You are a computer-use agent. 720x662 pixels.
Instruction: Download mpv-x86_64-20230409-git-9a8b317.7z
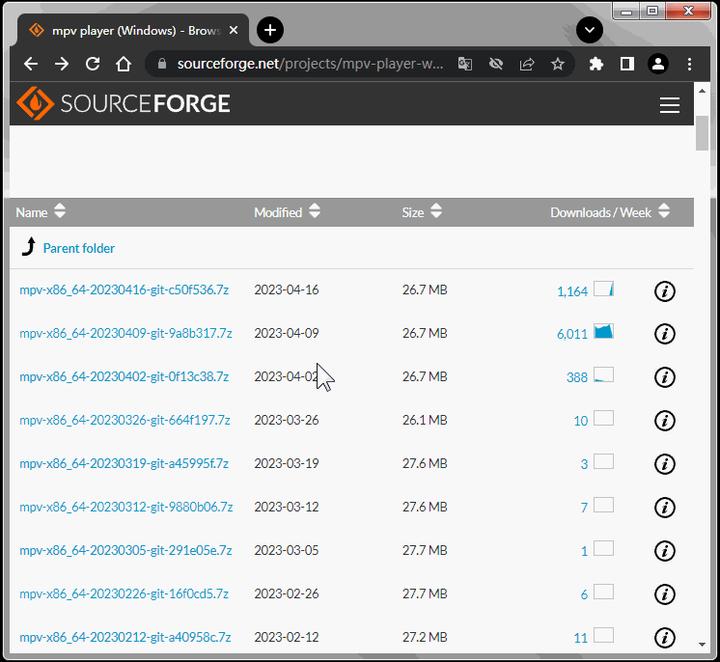(x=125, y=333)
